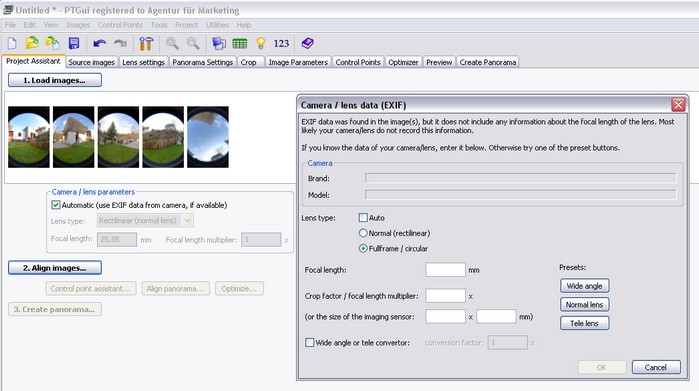
Task: Open the Control Points menu
Action: pyautogui.click(x=120, y=25)
